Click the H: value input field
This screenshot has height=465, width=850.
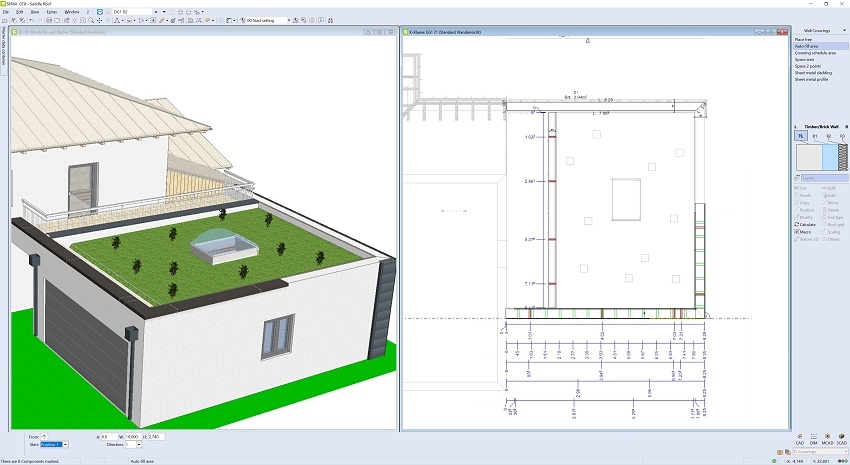click(x=156, y=436)
